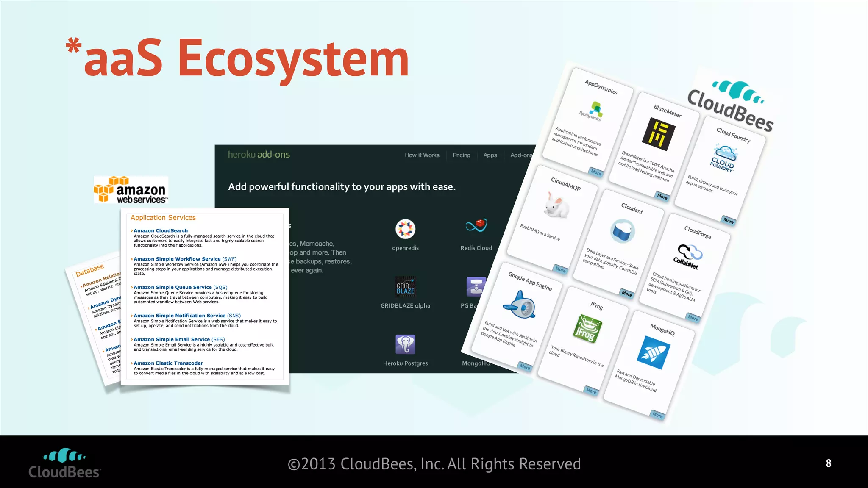This screenshot has width=868, height=488.
Task: Open the GRIDBLAZE alpha add-on icon
Action: [405, 287]
